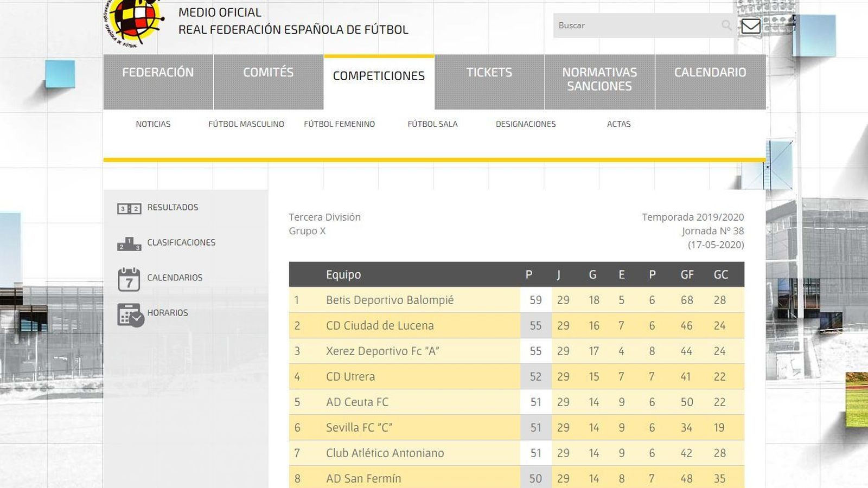Open the DESIGNACIONES page
Image resolution: width=868 pixels, height=488 pixels.
(x=525, y=124)
